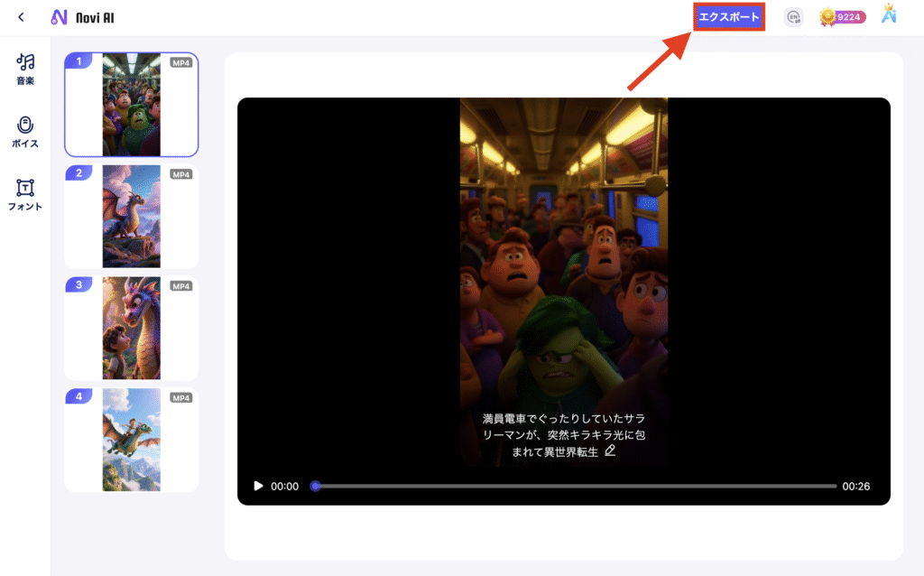Viewport: 924px width, 576px height.
Task: Click the back arrow in the header
Action: point(22,17)
